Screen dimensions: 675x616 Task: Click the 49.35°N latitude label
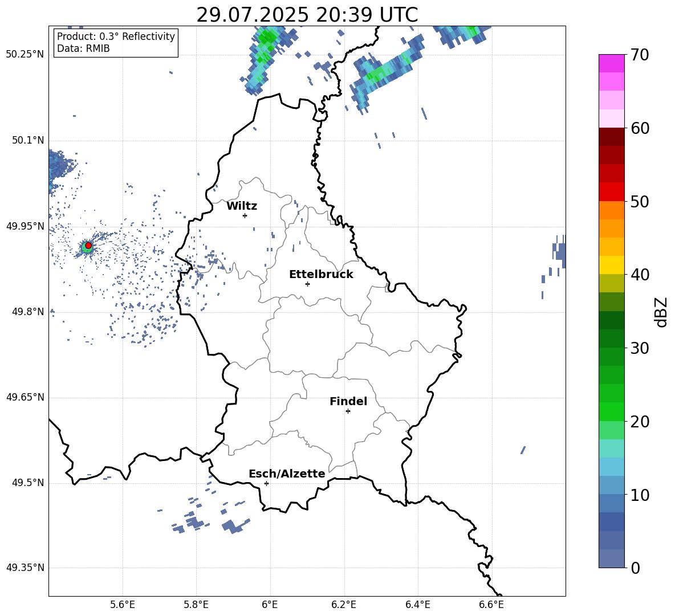coord(25,568)
